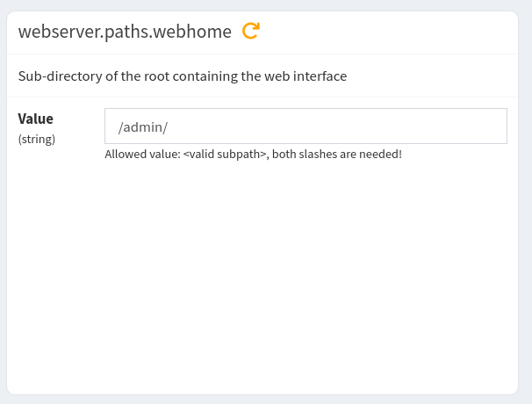
Task: Click the orange reset icon beside webserver.paths.webhome
Action: tap(251, 32)
